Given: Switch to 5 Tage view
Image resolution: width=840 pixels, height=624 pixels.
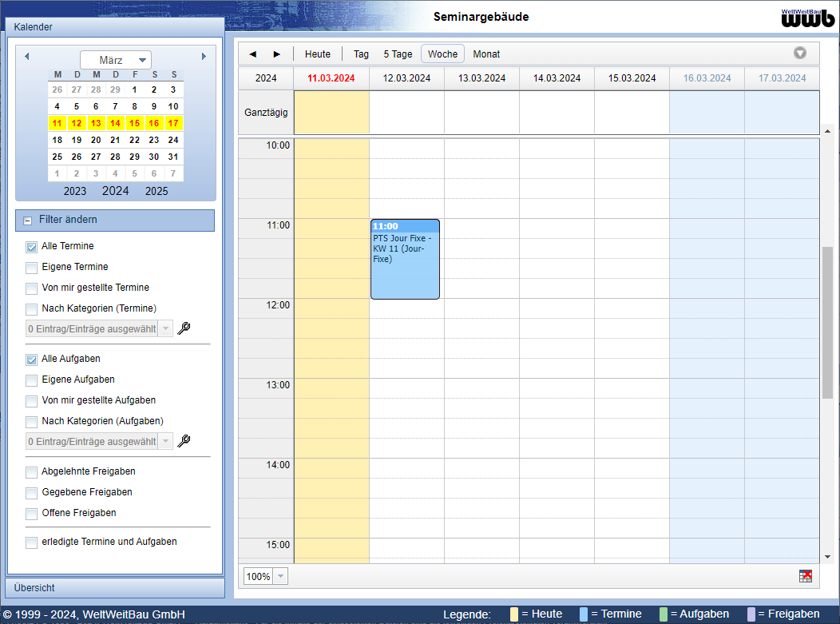Looking at the screenshot, I should coord(398,54).
